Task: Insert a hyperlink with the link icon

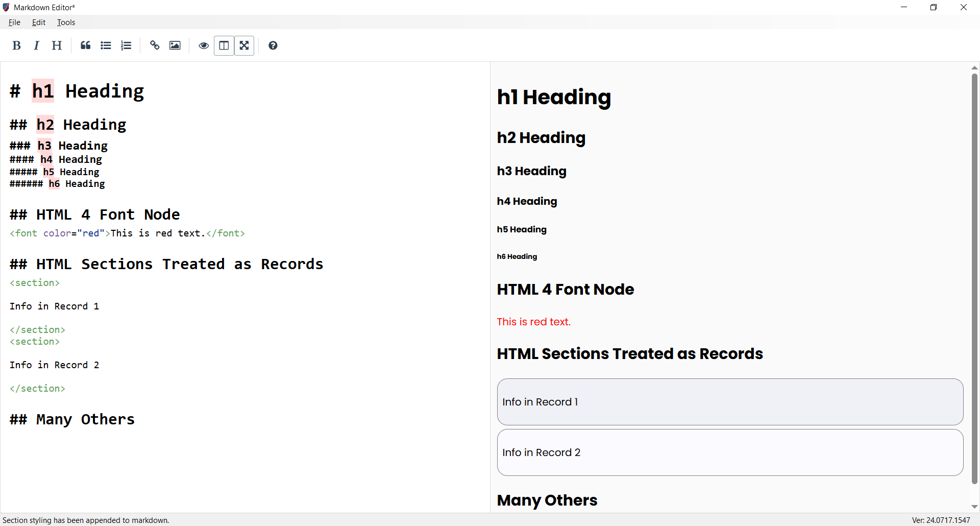Action: (x=155, y=45)
